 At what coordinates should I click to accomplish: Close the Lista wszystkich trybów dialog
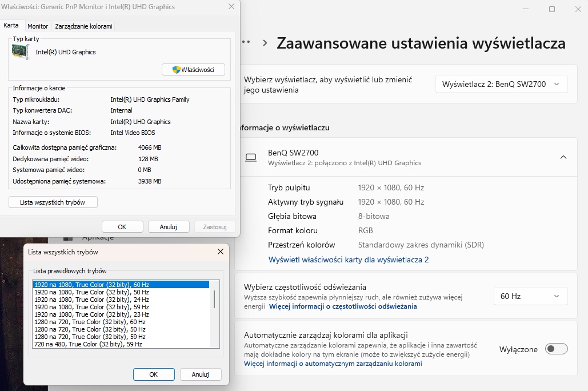click(221, 252)
